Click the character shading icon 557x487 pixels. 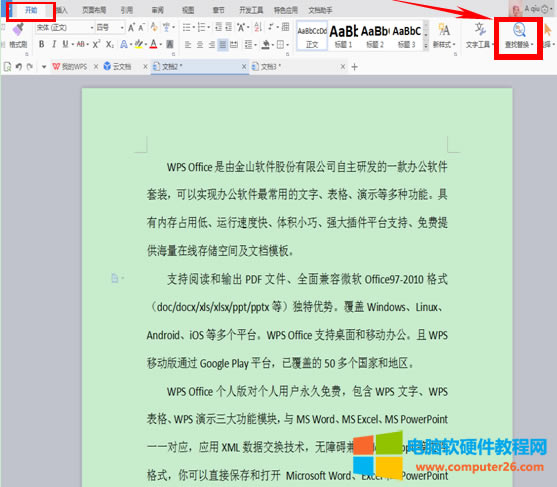coord(170,44)
